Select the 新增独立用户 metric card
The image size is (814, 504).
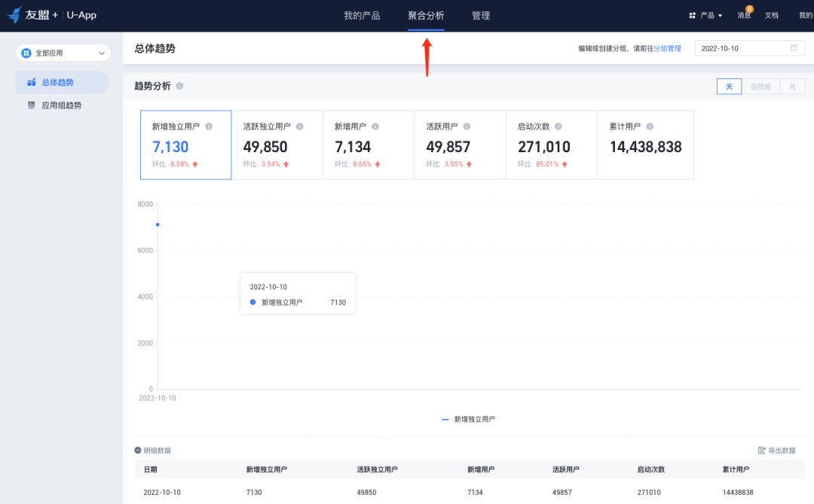(x=186, y=145)
